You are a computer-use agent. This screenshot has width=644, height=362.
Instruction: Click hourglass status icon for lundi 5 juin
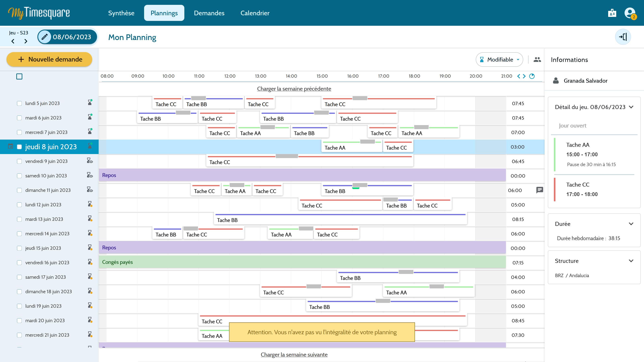[x=90, y=102]
